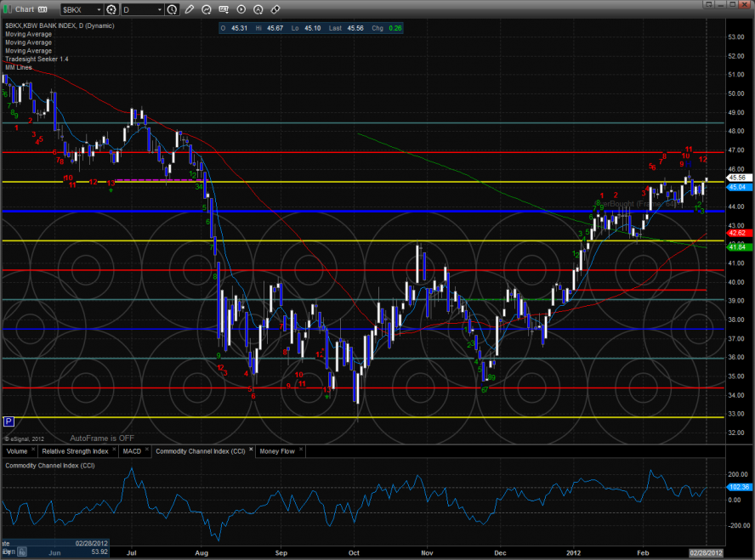
Task: Close the Money Flow tab
Action: (302, 450)
